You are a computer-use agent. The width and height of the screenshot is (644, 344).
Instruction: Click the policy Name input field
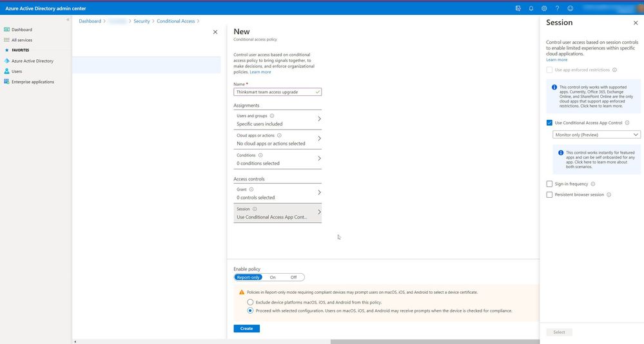[x=278, y=92]
